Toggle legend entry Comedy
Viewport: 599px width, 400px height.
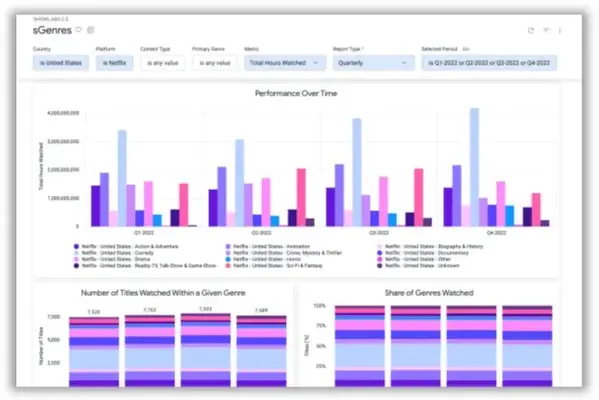114,253
